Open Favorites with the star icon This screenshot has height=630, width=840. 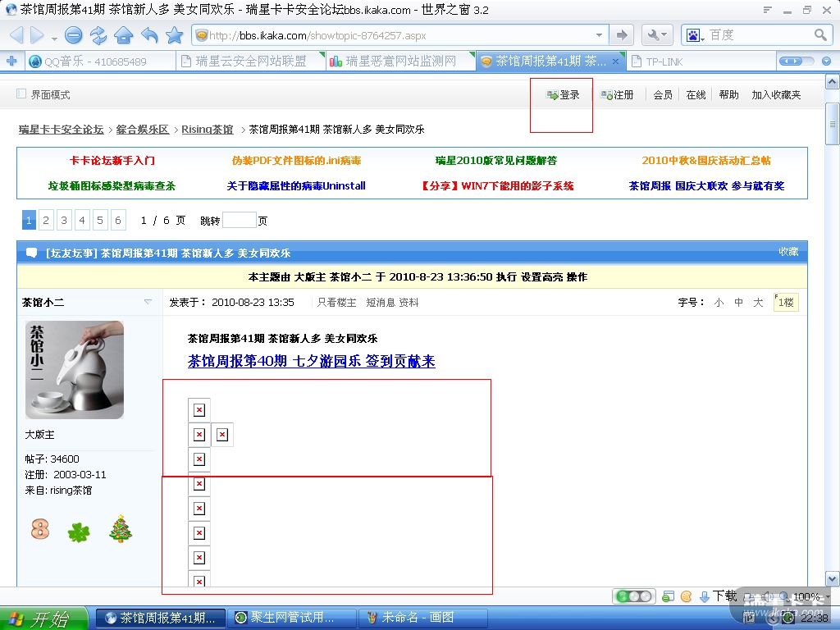point(174,35)
